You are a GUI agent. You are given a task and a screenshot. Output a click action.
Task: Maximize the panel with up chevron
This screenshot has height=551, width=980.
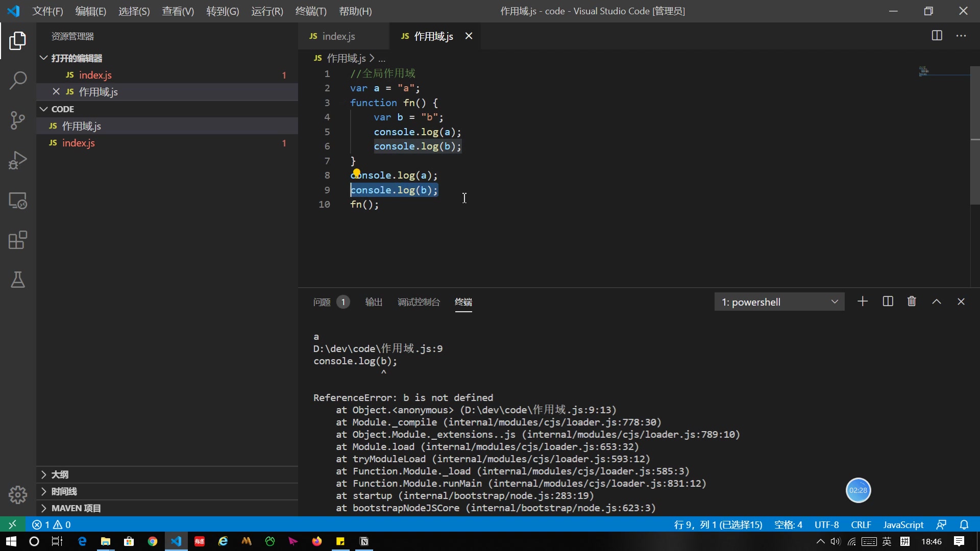pyautogui.click(x=937, y=302)
